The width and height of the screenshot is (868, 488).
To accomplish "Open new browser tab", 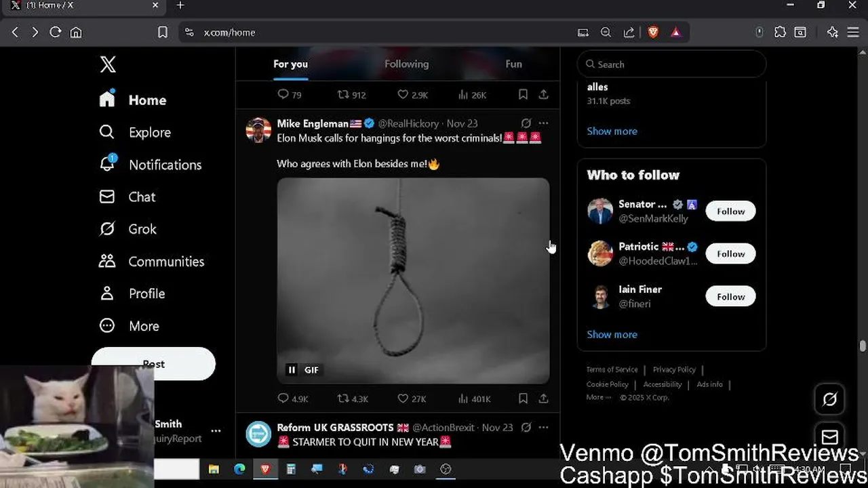I will pyautogui.click(x=180, y=5).
